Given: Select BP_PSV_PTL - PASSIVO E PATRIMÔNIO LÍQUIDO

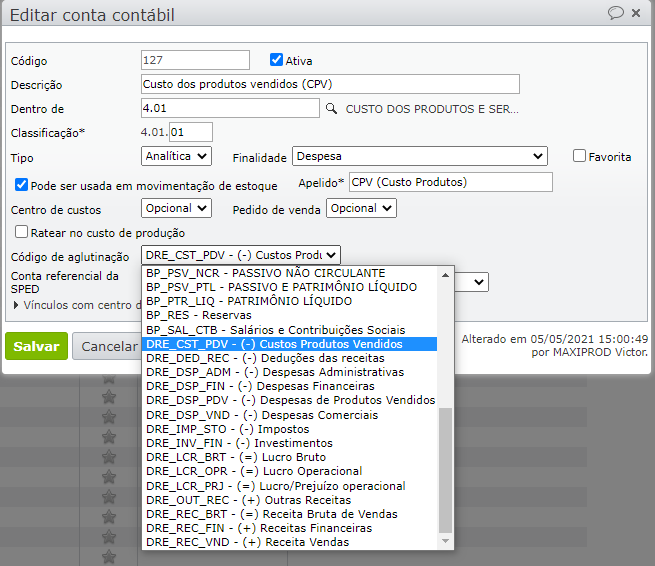Looking at the screenshot, I should tap(289, 287).
